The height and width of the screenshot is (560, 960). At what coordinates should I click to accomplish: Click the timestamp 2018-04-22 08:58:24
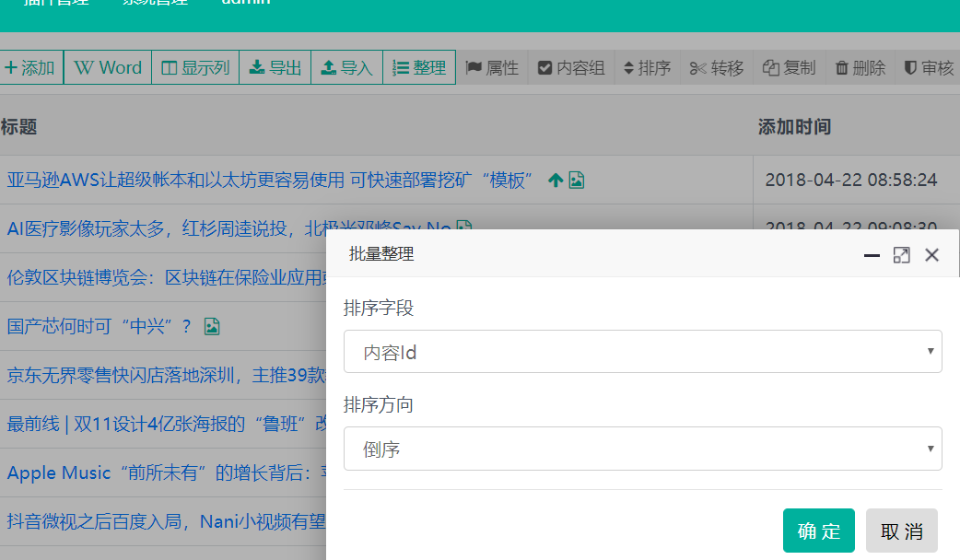[851, 180]
